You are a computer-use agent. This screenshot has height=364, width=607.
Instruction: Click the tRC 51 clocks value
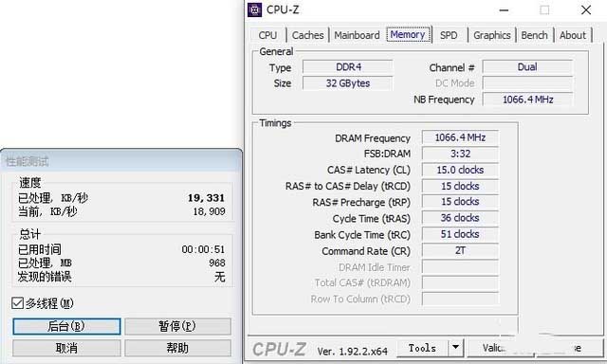click(x=460, y=234)
